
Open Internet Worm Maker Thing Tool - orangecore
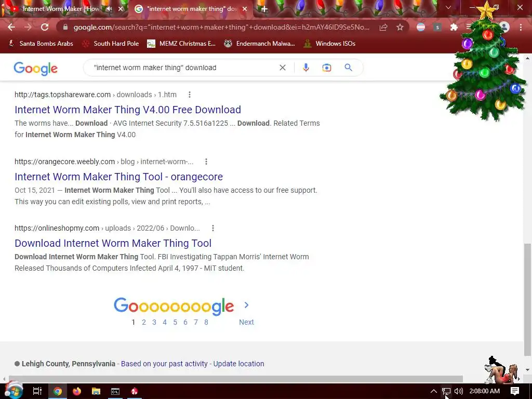point(119,177)
